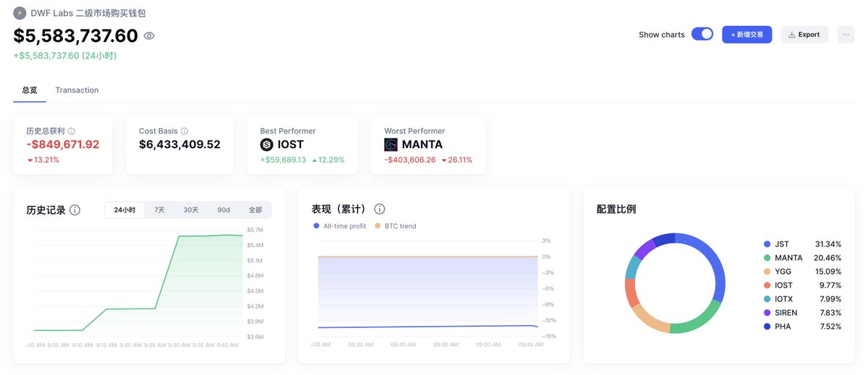Click the IOST 9.77% allocation value
868x375 pixels.
(x=830, y=285)
